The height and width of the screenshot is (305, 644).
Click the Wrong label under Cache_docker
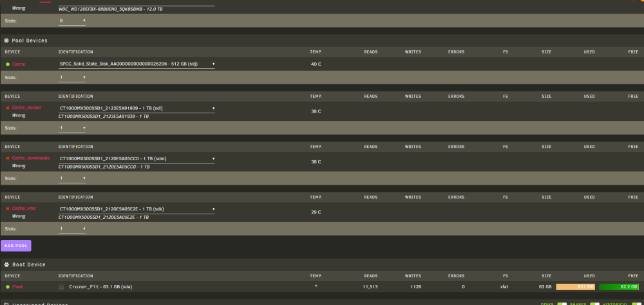19,116
